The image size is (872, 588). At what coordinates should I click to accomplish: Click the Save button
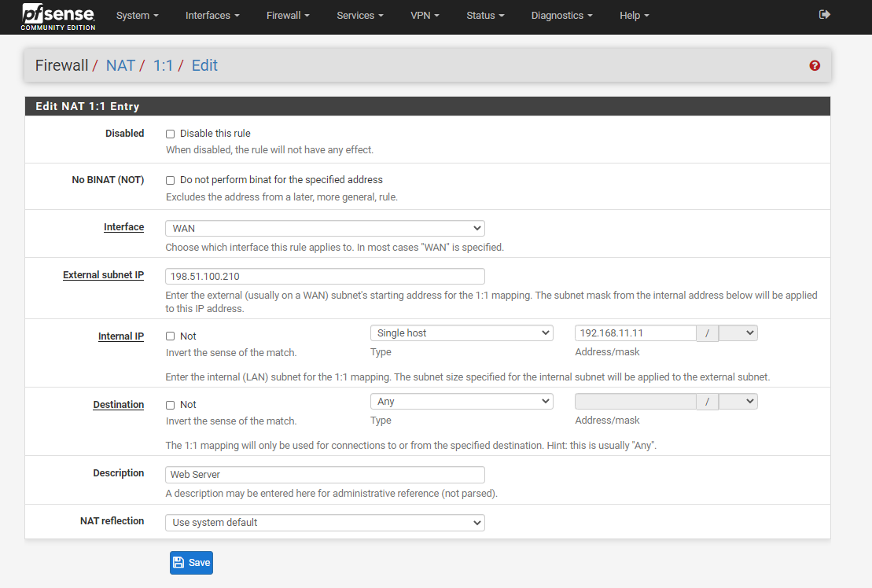191,562
